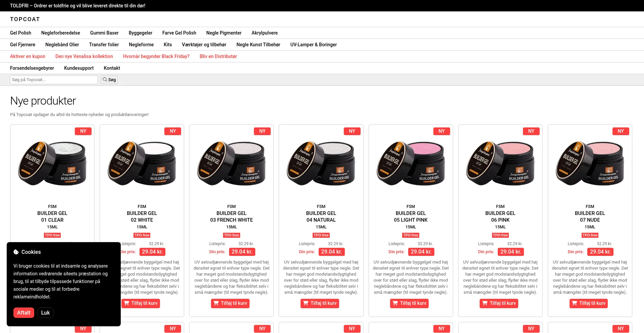This screenshot has height=333, width=644.
Task: Click the search magnifier Søg button
Action: (x=109, y=80)
